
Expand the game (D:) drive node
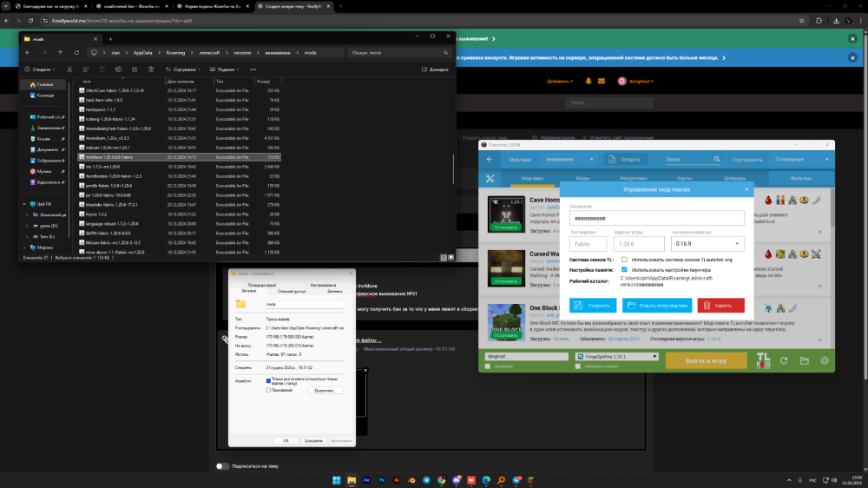(x=27, y=226)
